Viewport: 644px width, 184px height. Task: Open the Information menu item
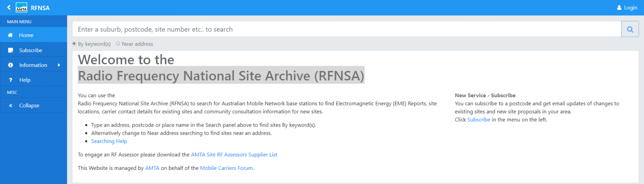pyautogui.click(x=33, y=65)
